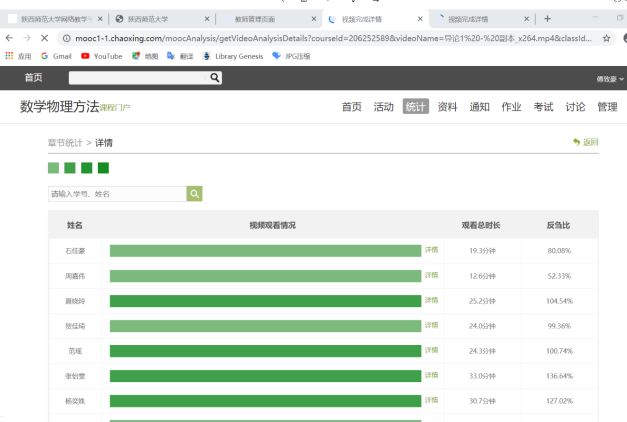The image size is (627, 422).
Task: Switch to the 统计 navigation tab
Action: click(x=415, y=107)
